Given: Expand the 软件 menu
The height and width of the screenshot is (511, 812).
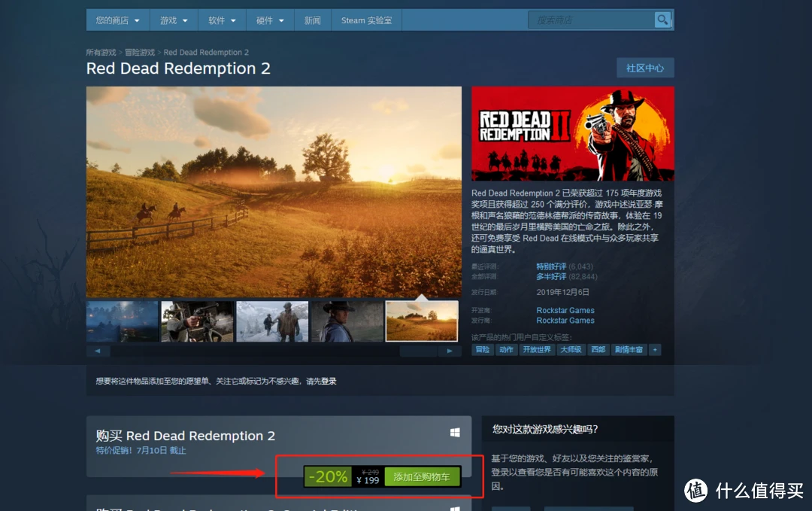Looking at the screenshot, I should [222, 20].
